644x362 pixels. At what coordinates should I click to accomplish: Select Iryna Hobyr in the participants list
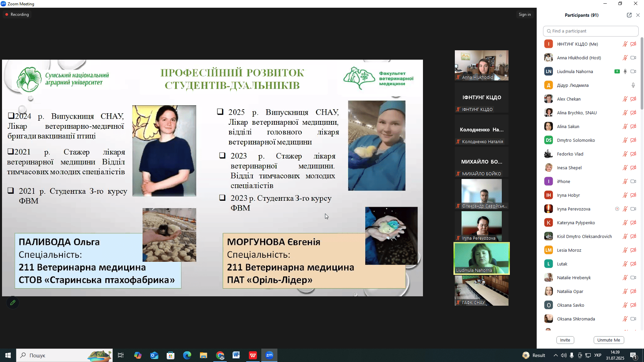(x=590, y=195)
